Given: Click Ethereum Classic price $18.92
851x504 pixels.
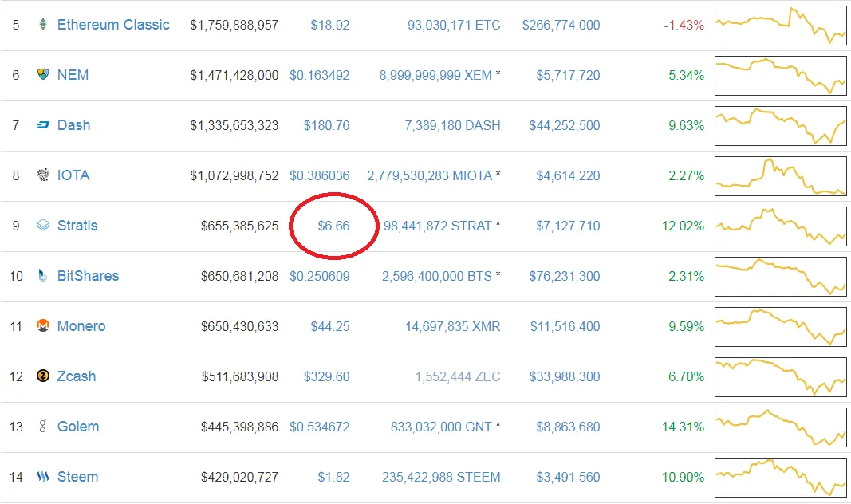Looking at the screenshot, I should [x=330, y=25].
